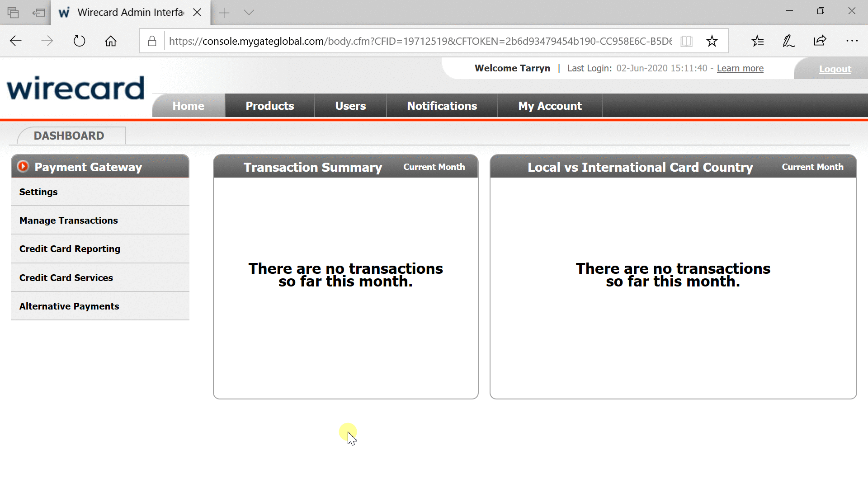This screenshot has width=868, height=488.
Task: Click the Logout link
Action: [x=835, y=69]
